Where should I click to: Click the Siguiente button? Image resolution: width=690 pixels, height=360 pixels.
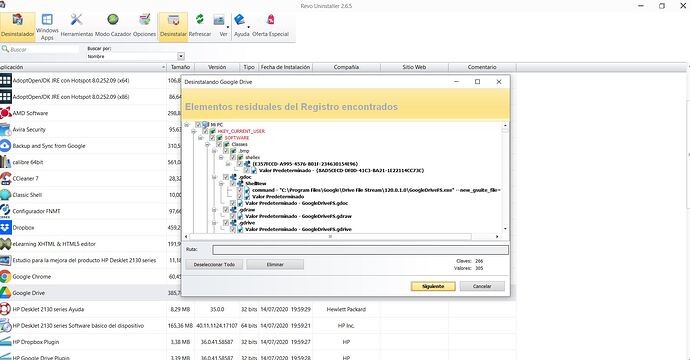(433, 286)
